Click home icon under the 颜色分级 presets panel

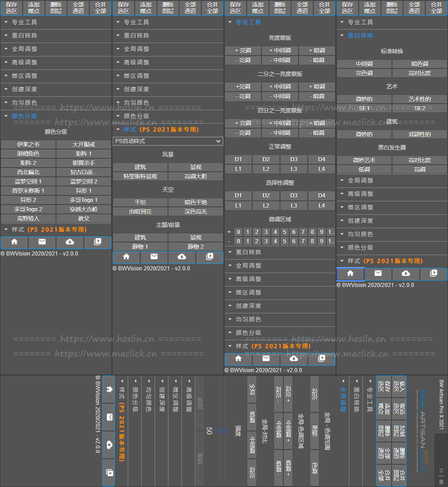(x=14, y=242)
